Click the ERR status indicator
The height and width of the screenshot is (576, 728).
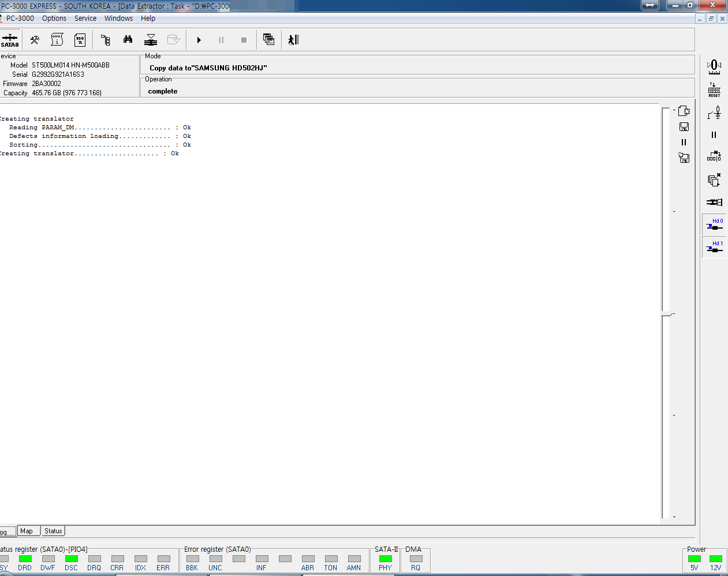(163, 559)
